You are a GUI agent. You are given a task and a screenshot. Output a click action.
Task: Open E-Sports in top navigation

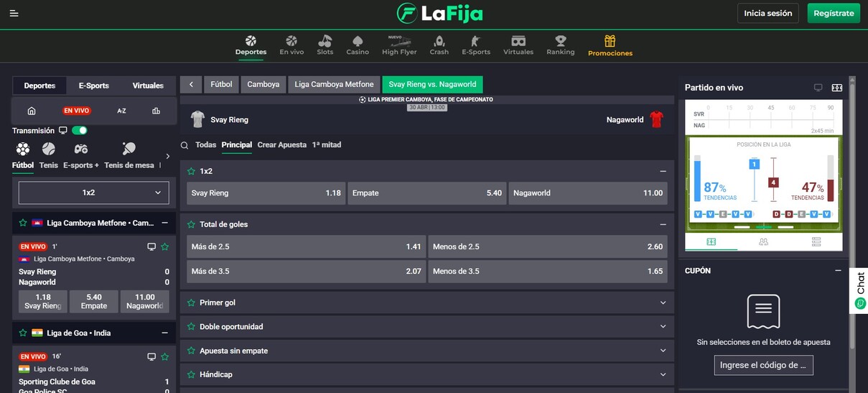(x=476, y=45)
